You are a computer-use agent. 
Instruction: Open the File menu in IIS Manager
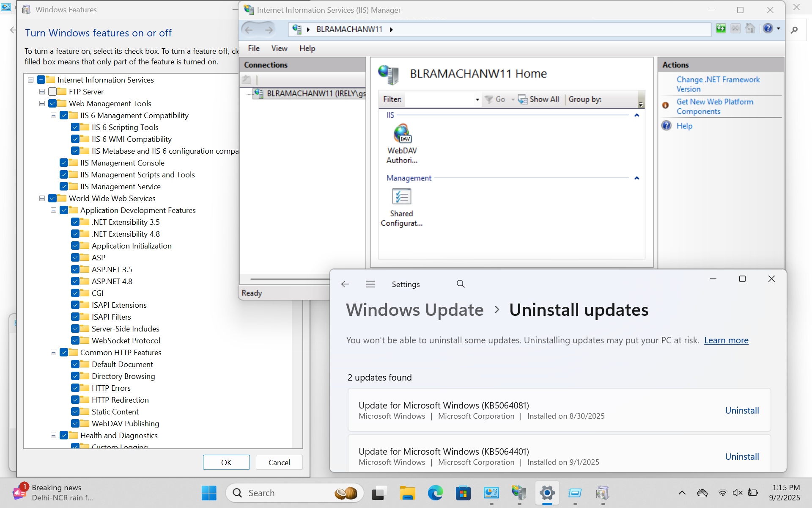(x=253, y=48)
